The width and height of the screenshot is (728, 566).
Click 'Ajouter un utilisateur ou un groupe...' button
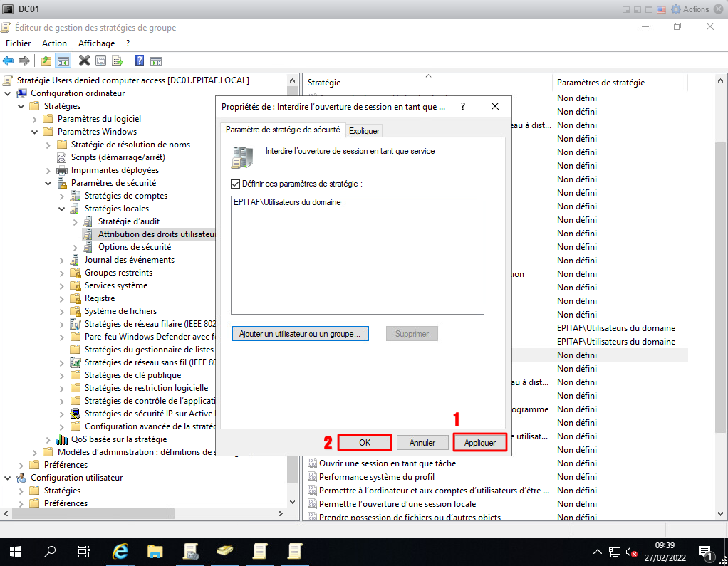300,334
